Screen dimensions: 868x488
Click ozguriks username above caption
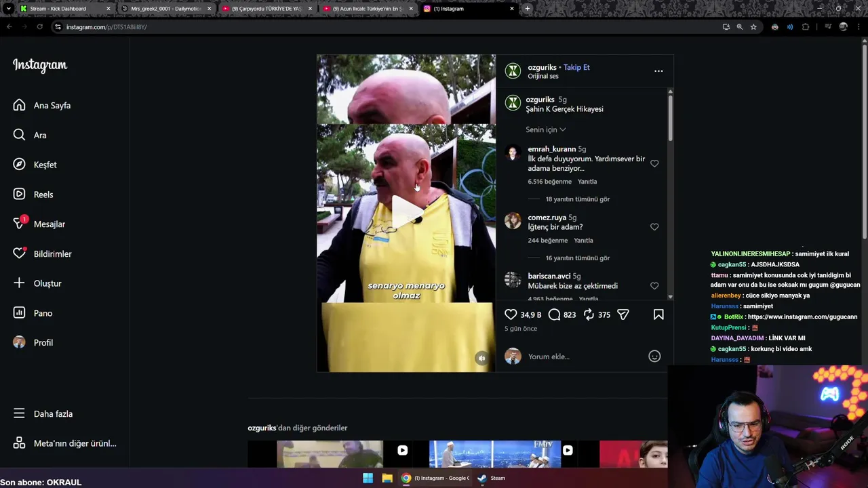tap(540, 100)
